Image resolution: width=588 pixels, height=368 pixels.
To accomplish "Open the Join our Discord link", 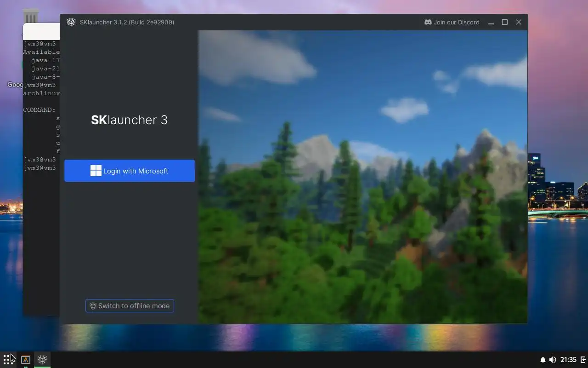I will [452, 22].
